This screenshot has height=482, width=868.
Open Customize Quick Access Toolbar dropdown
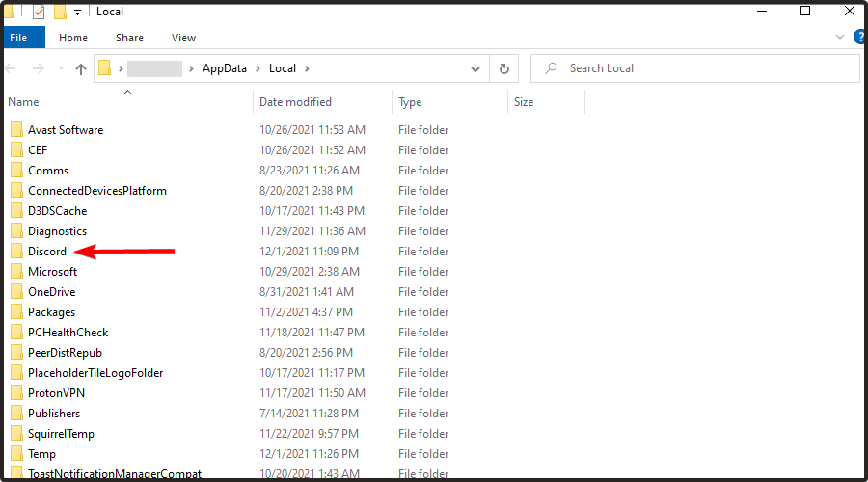tap(77, 13)
